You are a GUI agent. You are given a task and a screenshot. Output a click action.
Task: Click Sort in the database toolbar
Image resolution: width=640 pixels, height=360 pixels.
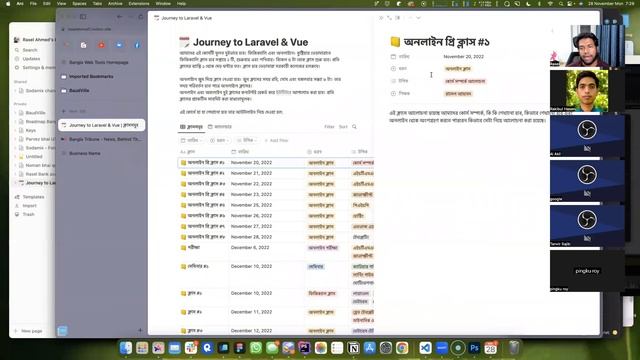pos(343,127)
